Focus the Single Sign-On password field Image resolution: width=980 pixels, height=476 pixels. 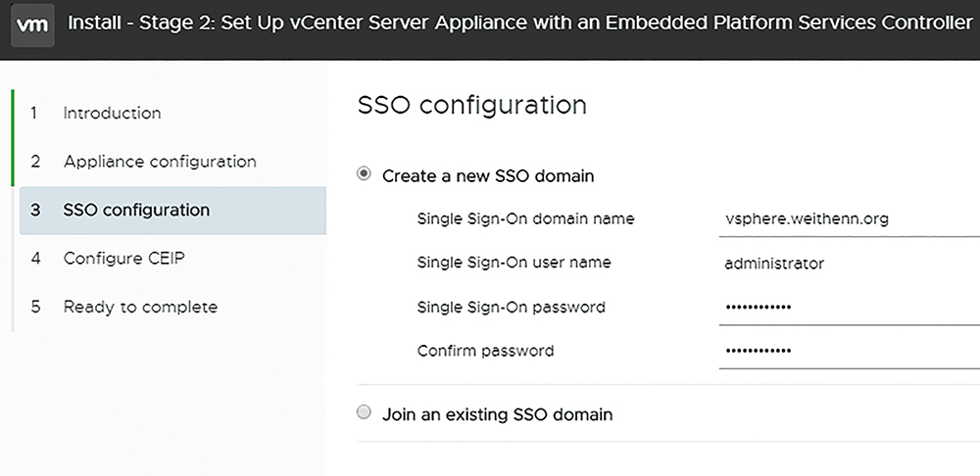coord(850,308)
